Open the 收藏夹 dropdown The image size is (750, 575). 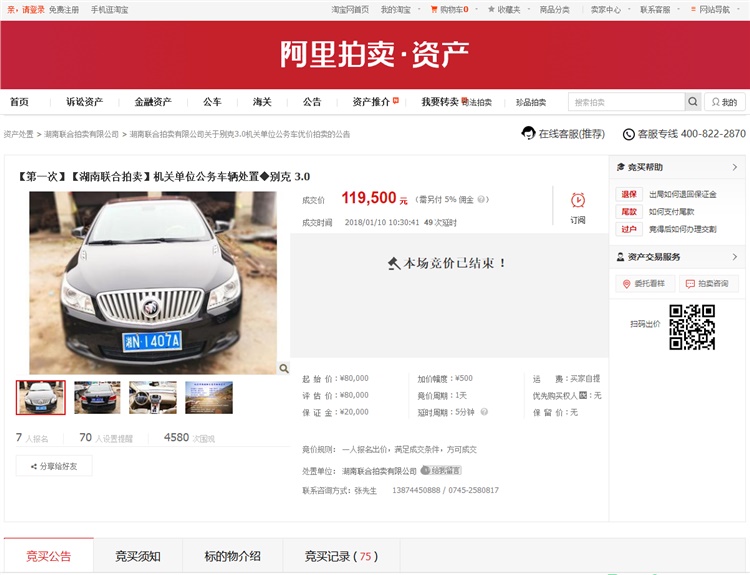point(508,10)
